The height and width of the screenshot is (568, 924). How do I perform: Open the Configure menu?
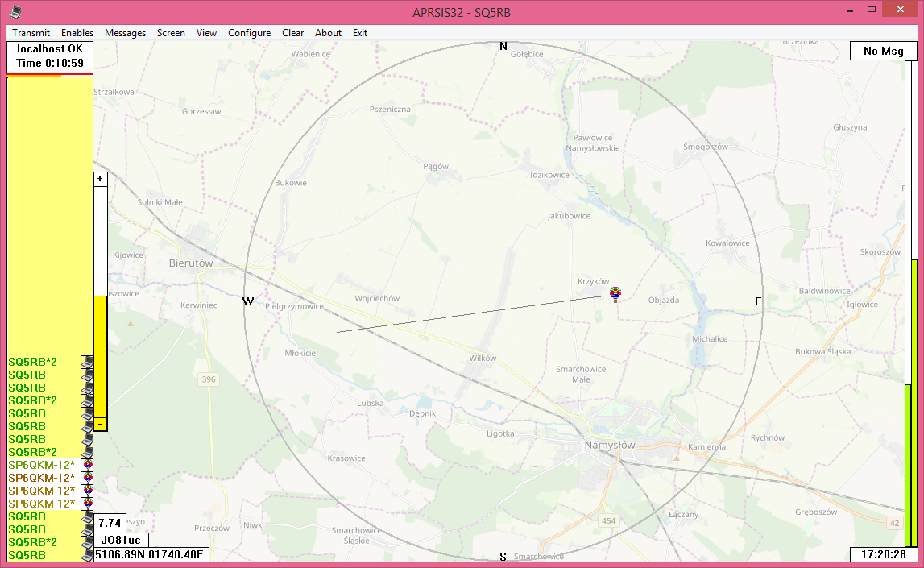[249, 33]
